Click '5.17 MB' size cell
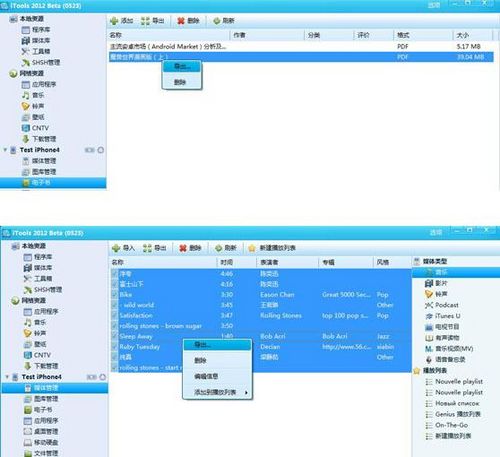The height and width of the screenshot is (457, 500). click(468, 46)
